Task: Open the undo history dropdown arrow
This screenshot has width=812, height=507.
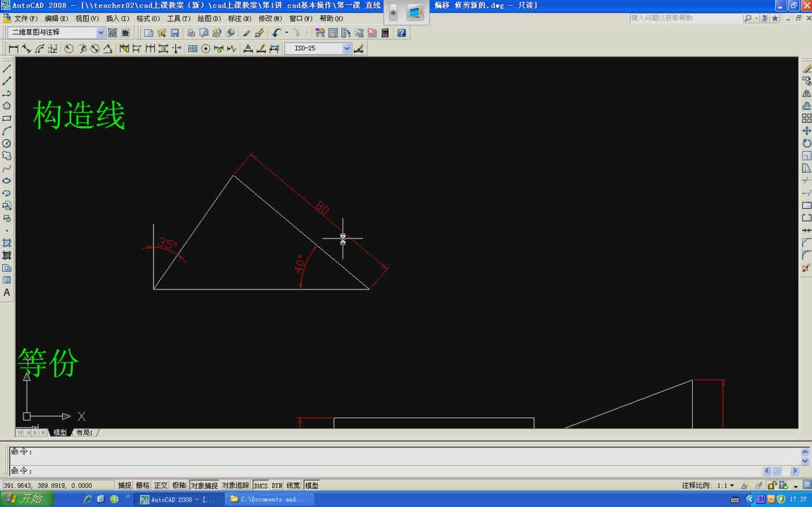Action: click(286, 32)
